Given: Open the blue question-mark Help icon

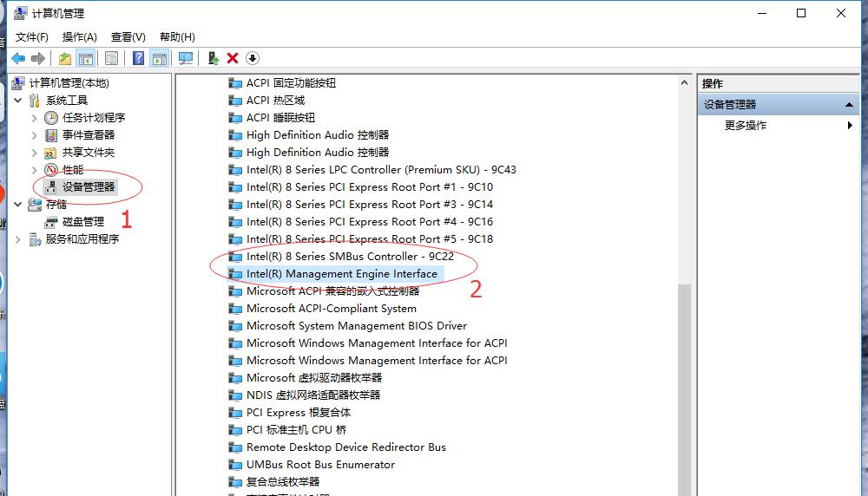Looking at the screenshot, I should (138, 58).
